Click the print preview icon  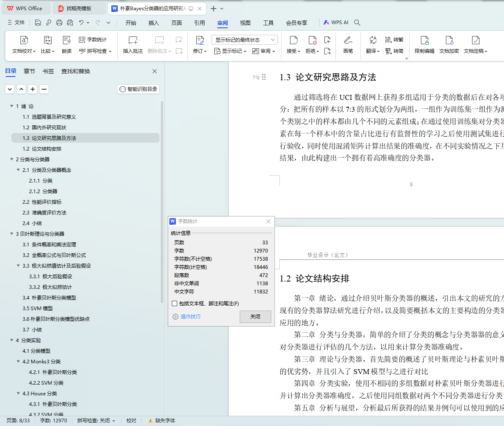pos(70,23)
